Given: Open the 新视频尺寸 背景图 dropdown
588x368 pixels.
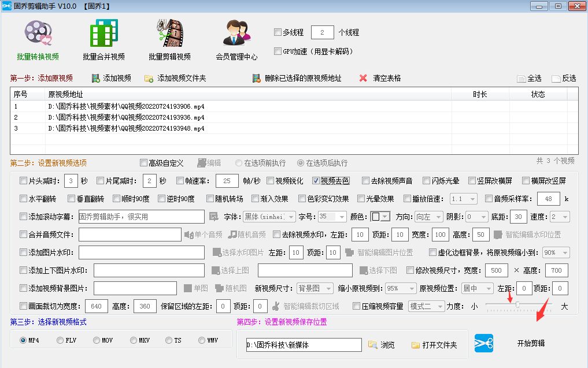Looking at the screenshot, I should click(x=315, y=288).
